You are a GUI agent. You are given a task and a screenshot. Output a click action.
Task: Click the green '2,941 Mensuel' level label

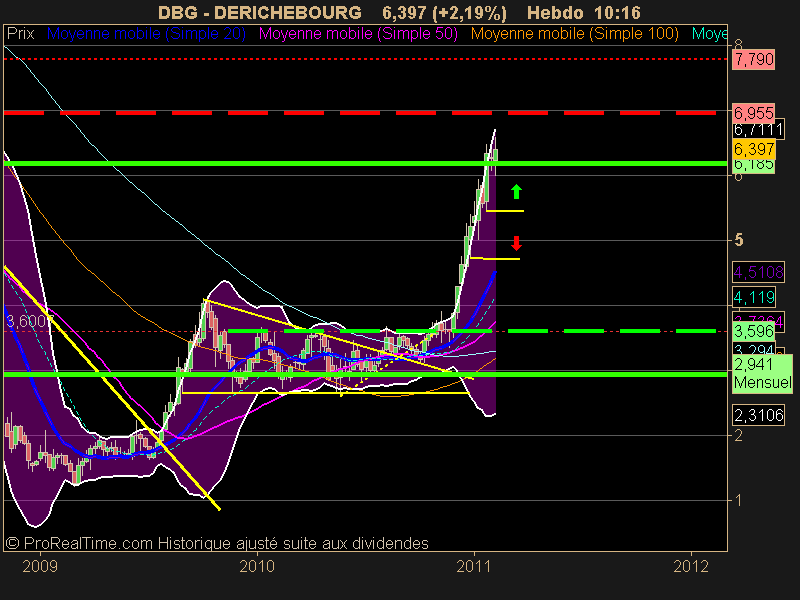coord(763,373)
